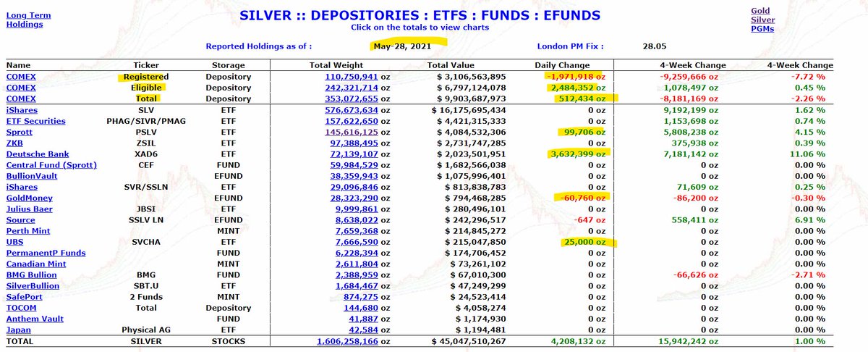The image size is (868, 352).
Task: View chart for Perth Mint weight 7,659,368
Action: pos(357,231)
